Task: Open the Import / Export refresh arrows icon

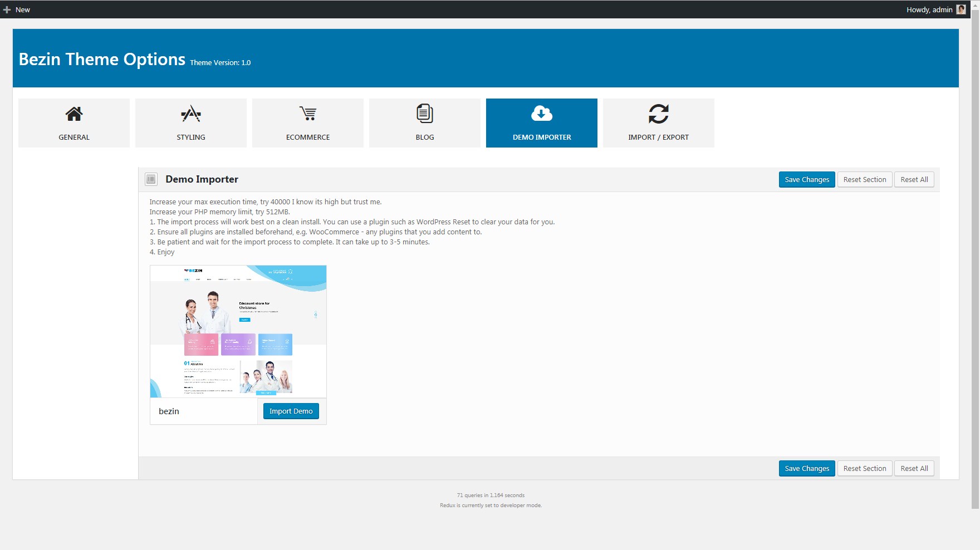Action: coord(659,114)
